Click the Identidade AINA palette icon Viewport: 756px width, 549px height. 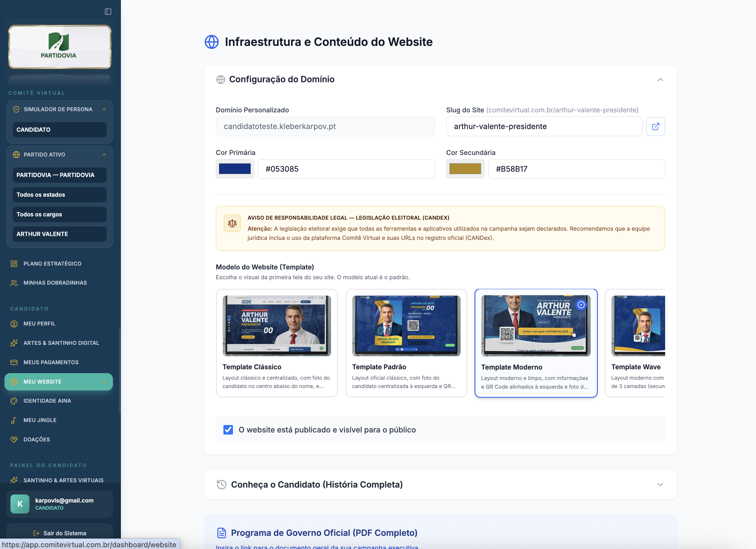click(14, 401)
